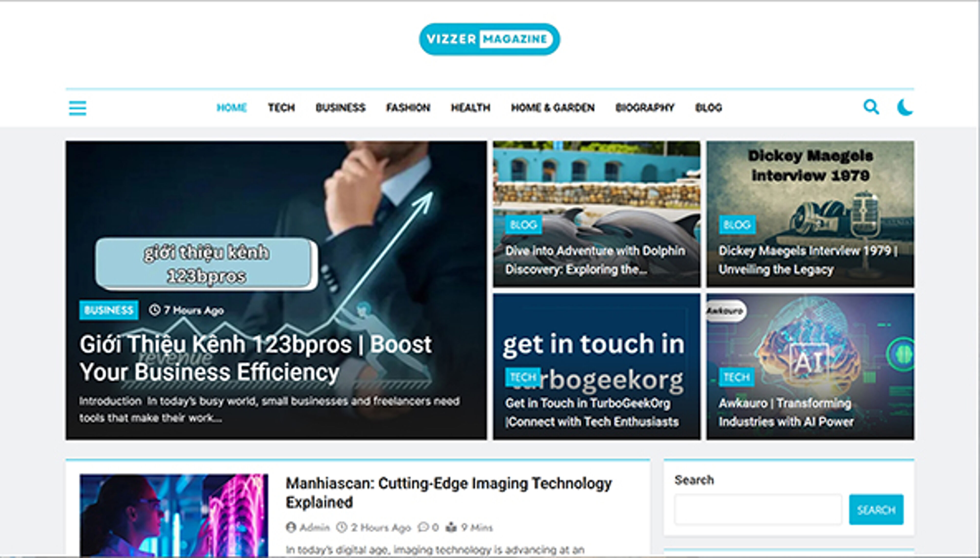
Task: Select Business in the navigation bar
Action: click(340, 108)
